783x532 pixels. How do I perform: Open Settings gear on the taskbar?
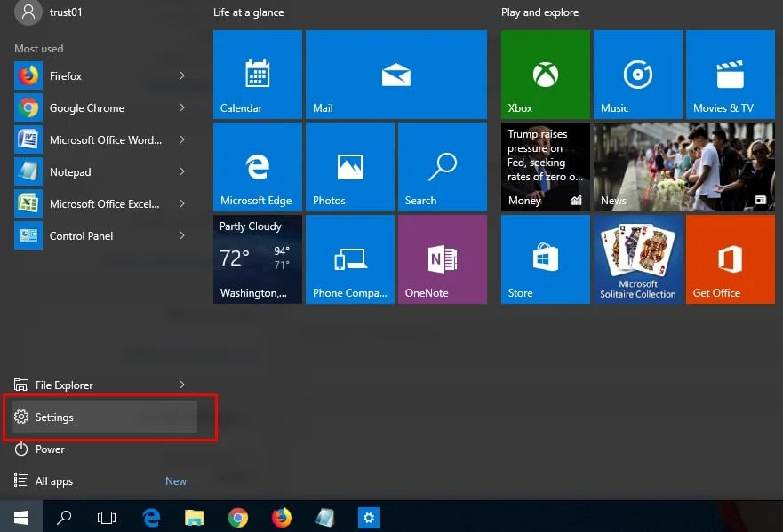coord(369,518)
